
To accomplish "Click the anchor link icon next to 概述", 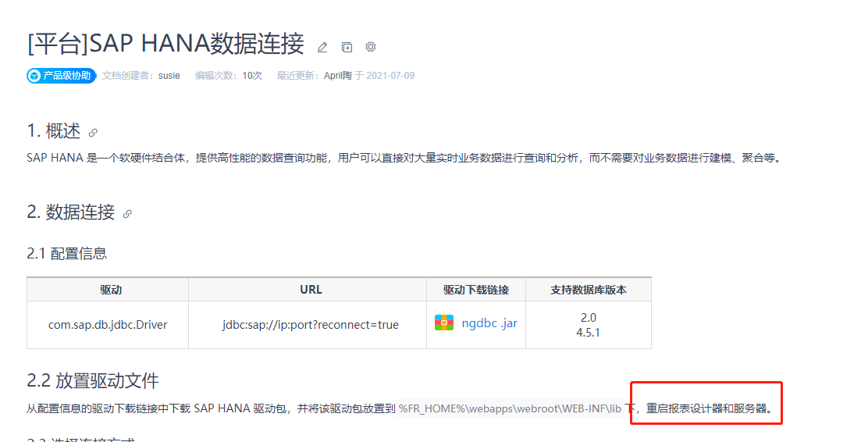I will 93,133.
